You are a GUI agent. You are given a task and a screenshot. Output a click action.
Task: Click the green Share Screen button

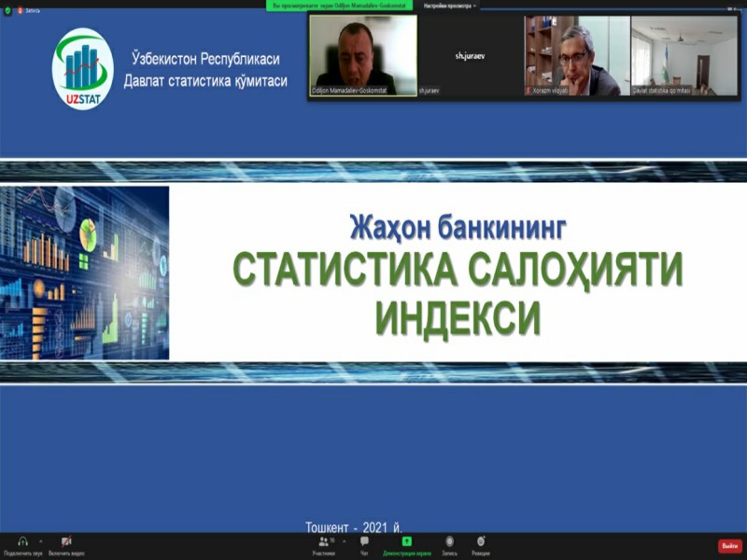click(x=406, y=542)
